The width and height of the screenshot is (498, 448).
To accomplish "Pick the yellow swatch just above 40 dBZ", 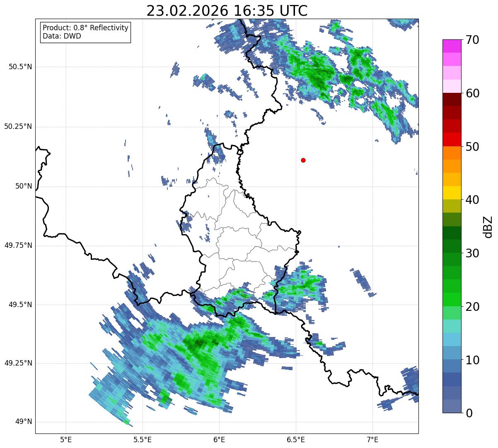I will point(452,193).
